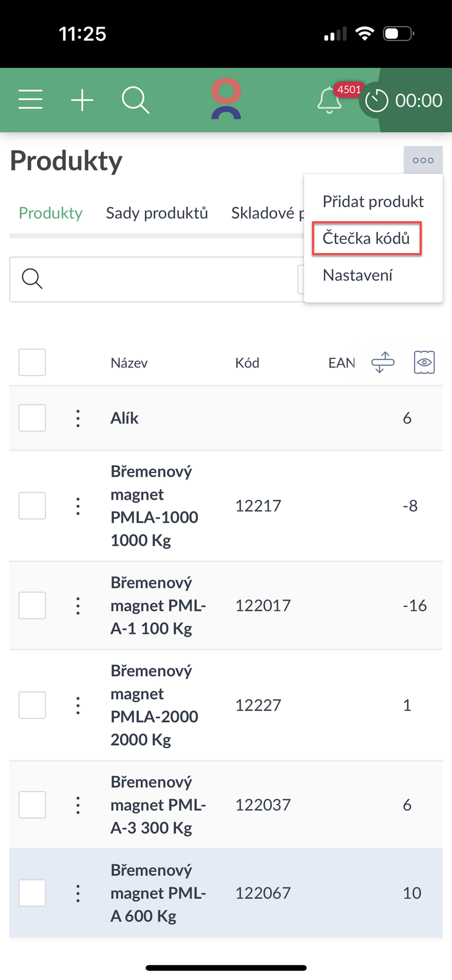Open the three-dot page options menu
452x980 pixels.
423,160
